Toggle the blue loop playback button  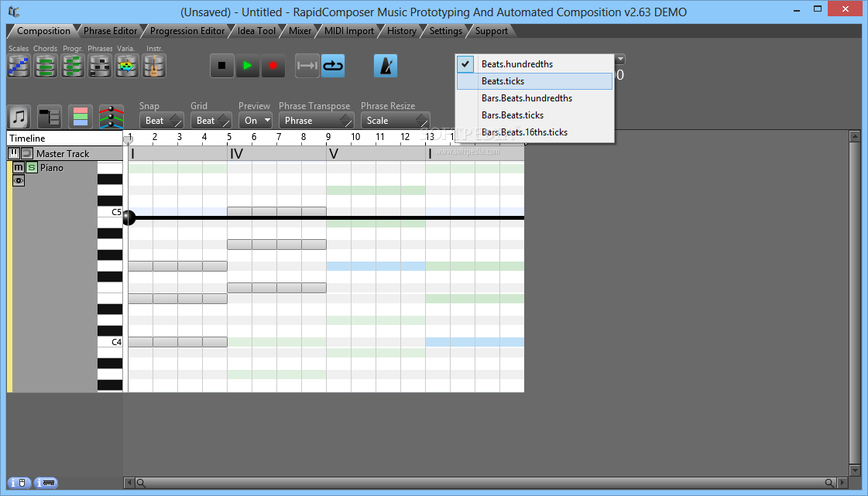333,66
